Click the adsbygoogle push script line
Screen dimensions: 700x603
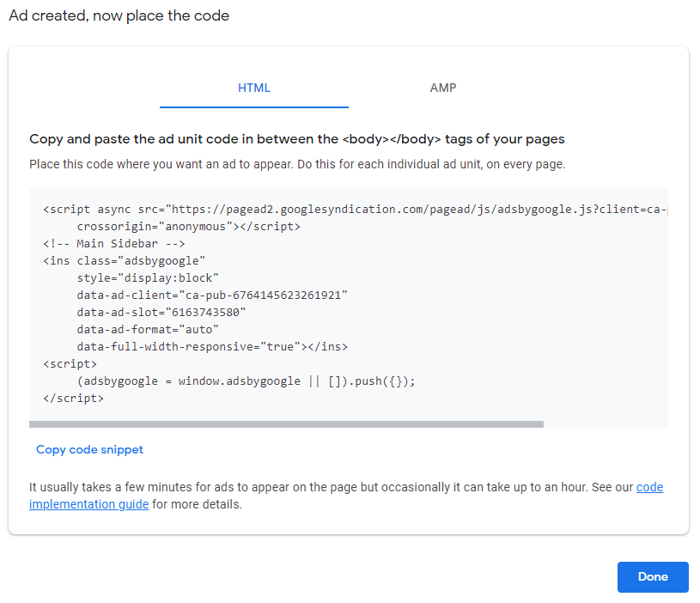[x=246, y=381]
